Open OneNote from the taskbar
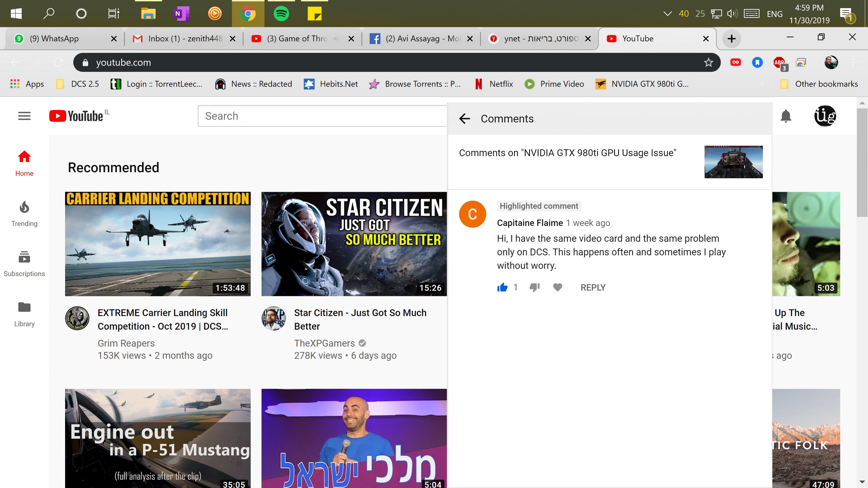This screenshot has height=488, width=868. (182, 14)
